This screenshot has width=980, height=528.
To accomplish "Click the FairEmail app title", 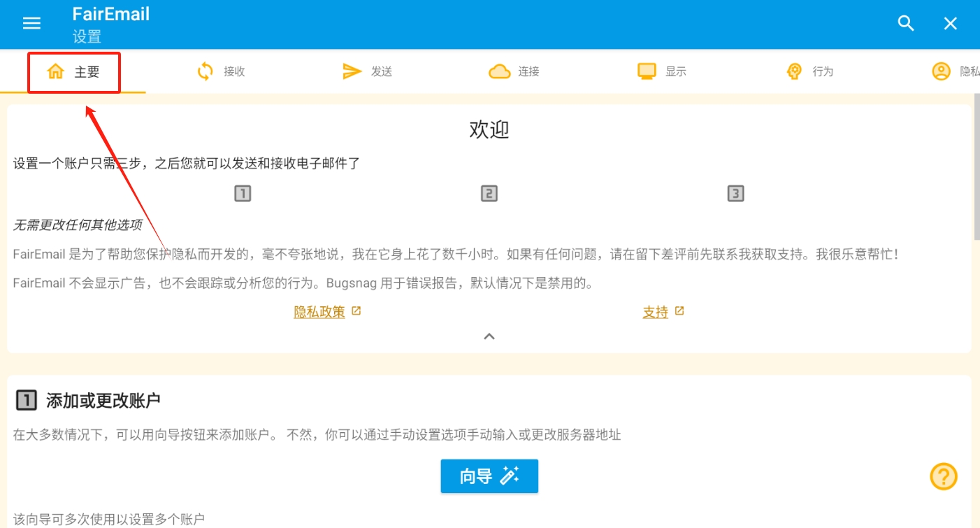I will [111, 14].
